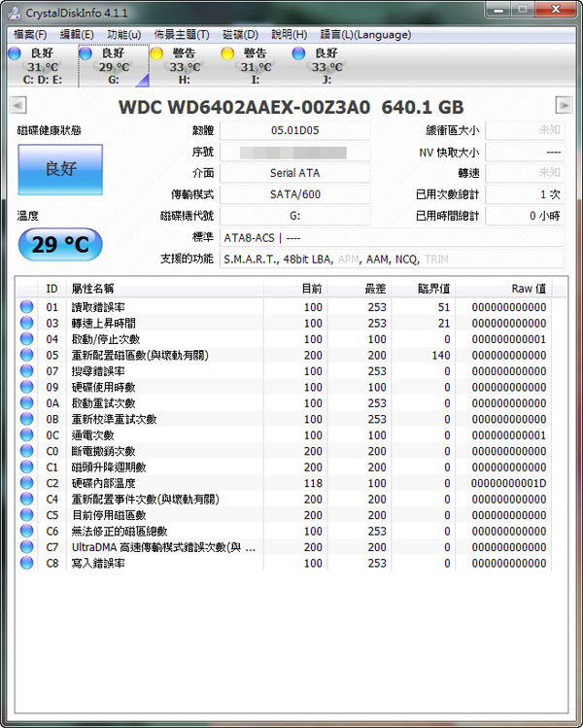583x728 pixels.
Task: Click raw value 00000000001D
Action: click(x=509, y=483)
